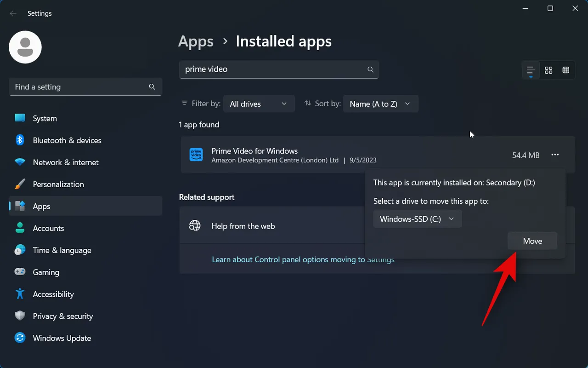Click the prime video search box

279,69
